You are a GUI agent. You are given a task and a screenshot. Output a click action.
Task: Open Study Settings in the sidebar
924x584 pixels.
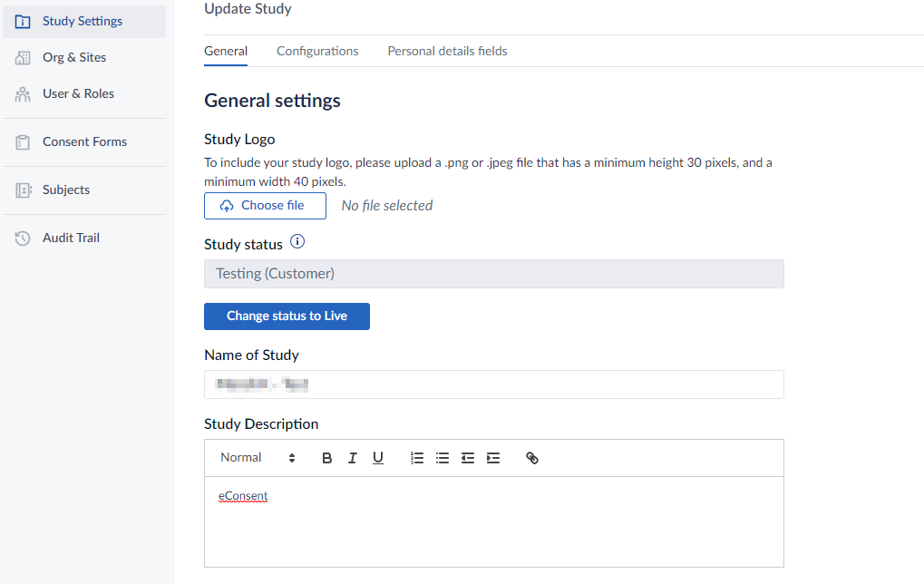coord(84,22)
